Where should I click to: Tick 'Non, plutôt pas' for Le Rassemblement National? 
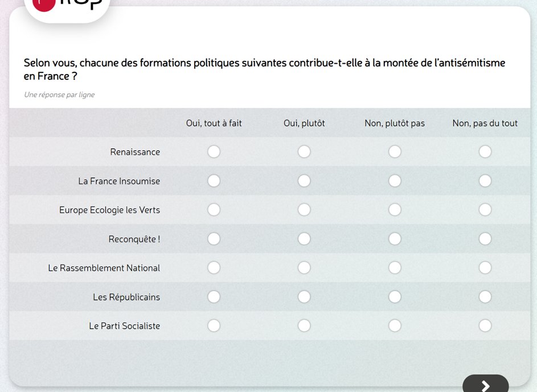[x=395, y=268]
